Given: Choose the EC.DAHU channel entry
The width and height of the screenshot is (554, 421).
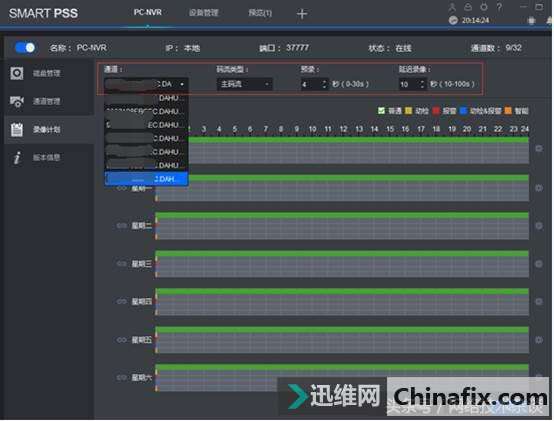Looking at the screenshot, I should point(146,125).
